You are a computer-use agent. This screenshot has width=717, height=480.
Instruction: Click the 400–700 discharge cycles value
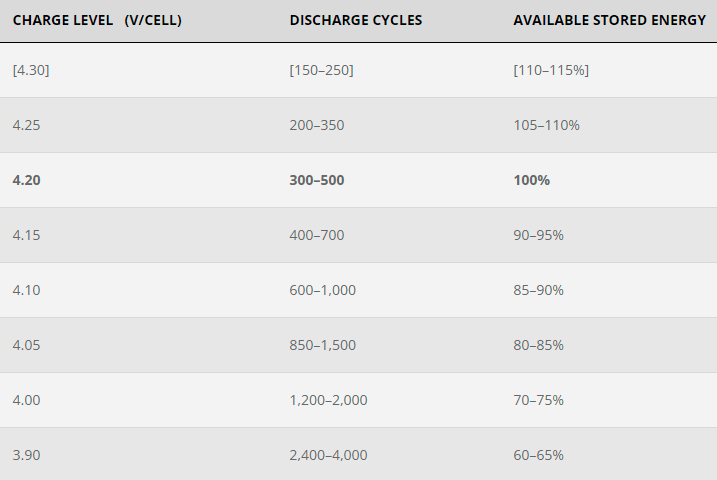pos(317,235)
